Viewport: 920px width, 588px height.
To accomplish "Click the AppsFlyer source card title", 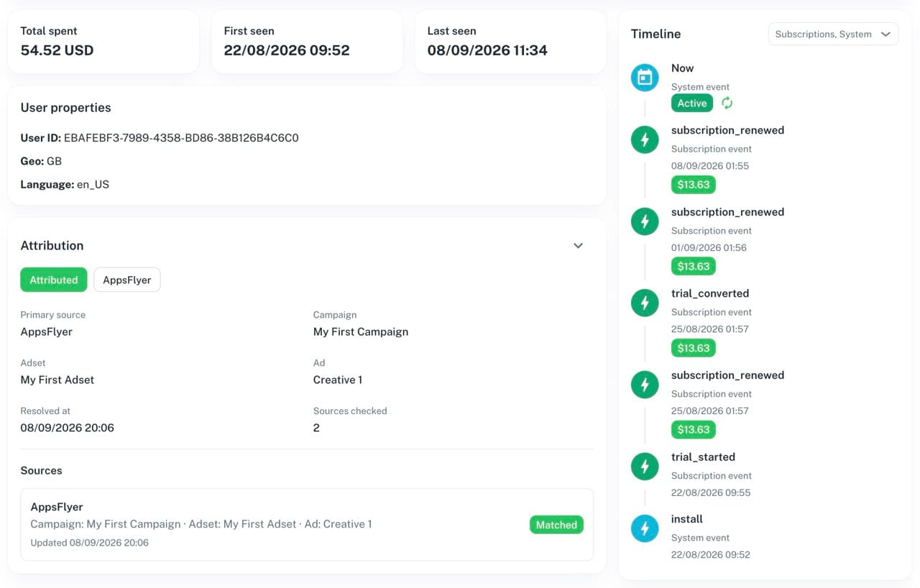I will pyautogui.click(x=57, y=507).
